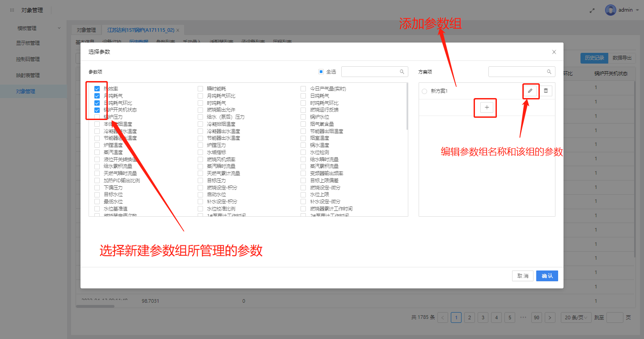
Task: Uncheck the 月吨耗气 checkbox
Action: [97, 96]
